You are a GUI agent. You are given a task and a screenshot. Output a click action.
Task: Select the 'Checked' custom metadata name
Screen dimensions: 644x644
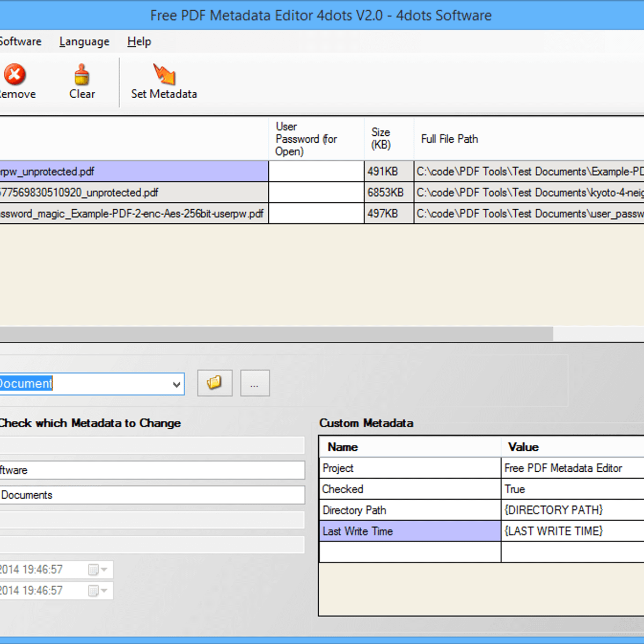410,489
